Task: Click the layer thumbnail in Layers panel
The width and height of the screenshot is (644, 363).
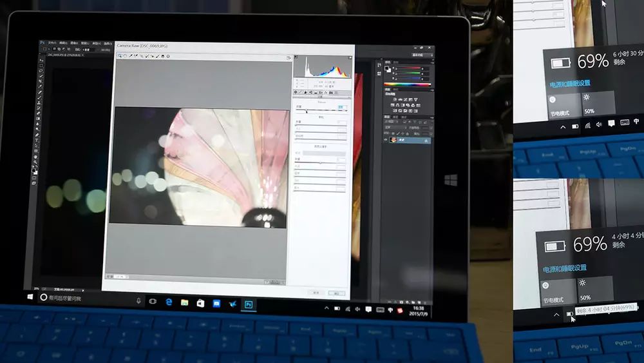Action: coord(393,140)
